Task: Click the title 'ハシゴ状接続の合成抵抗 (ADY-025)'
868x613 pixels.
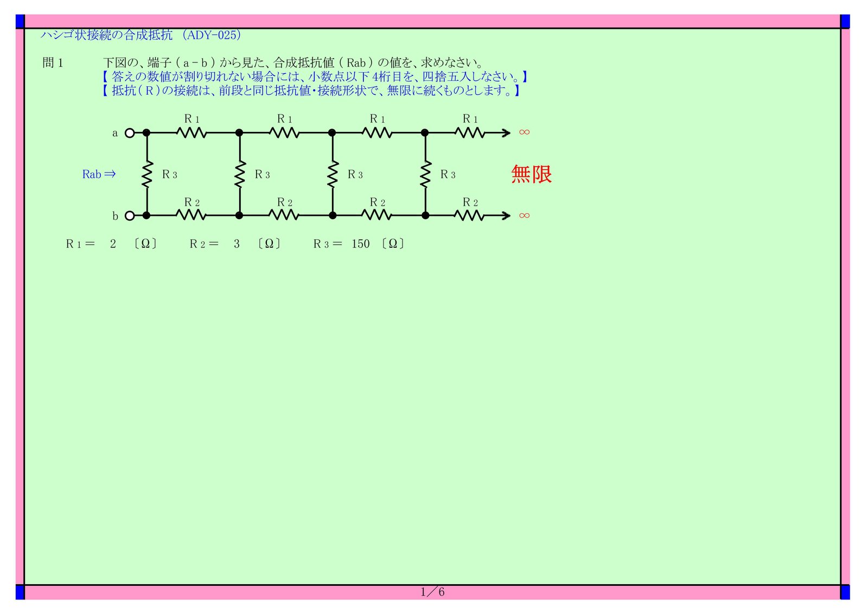Action: [141, 35]
